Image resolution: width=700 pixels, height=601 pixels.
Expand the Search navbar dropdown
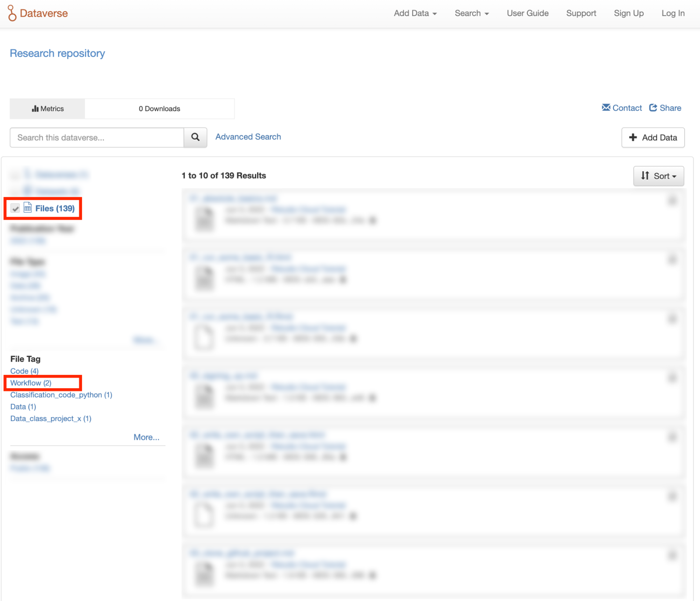(471, 13)
